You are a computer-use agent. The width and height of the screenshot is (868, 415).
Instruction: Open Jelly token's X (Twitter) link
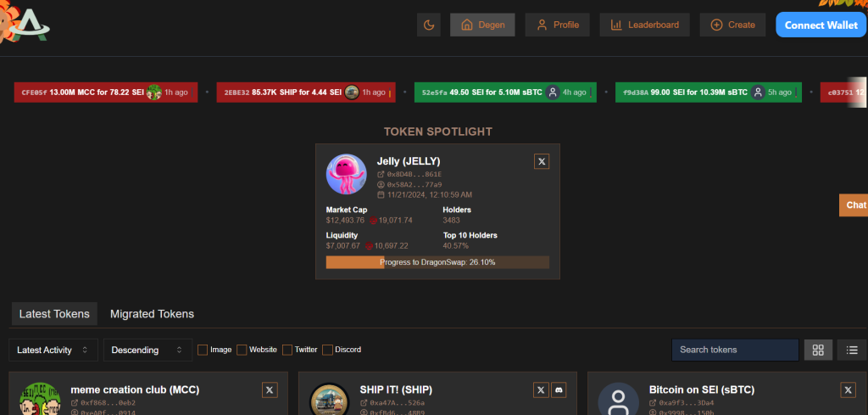pos(542,161)
